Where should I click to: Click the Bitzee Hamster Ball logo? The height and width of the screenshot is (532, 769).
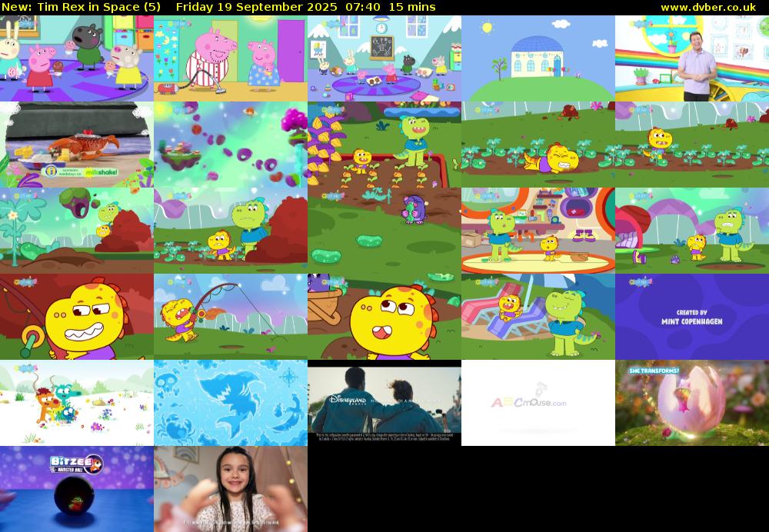tap(75, 464)
